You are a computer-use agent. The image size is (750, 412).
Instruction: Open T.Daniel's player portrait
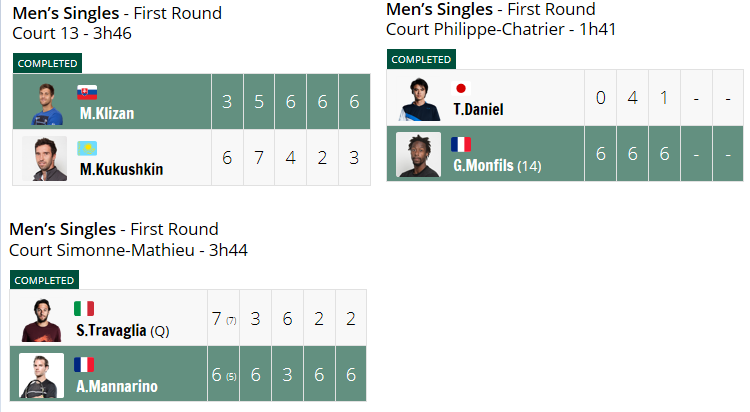pos(419,99)
